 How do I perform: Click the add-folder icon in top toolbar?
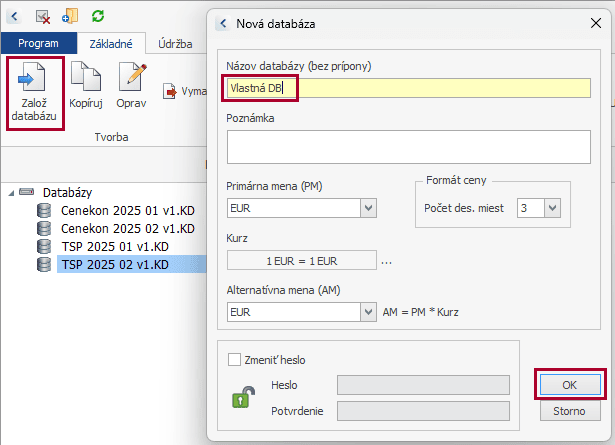coord(70,16)
